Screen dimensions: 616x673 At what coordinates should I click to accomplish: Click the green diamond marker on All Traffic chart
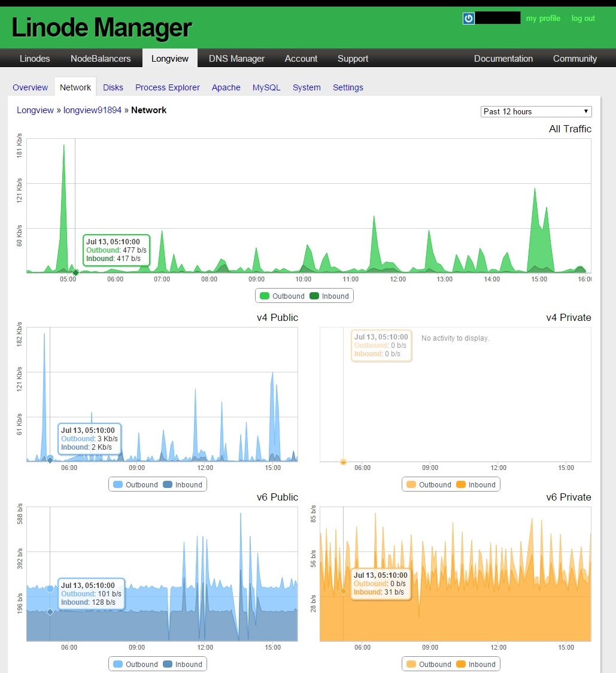[75, 272]
